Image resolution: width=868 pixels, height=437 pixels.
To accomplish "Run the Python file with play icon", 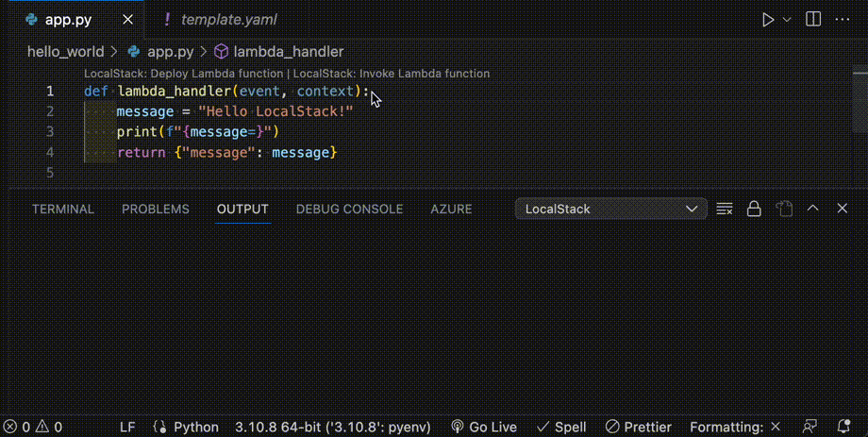I will click(x=767, y=20).
